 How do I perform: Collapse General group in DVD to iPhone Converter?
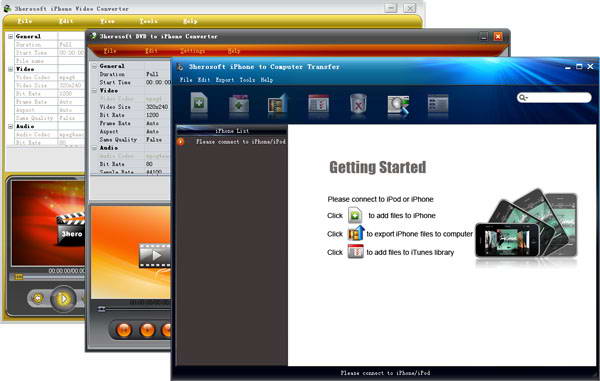coord(94,66)
